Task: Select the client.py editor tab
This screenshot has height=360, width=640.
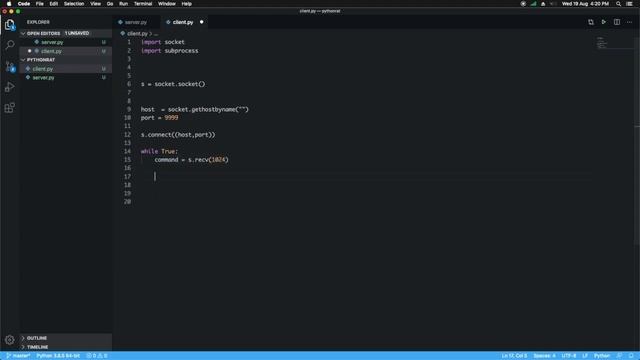Action: pyautogui.click(x=182, y=22)
